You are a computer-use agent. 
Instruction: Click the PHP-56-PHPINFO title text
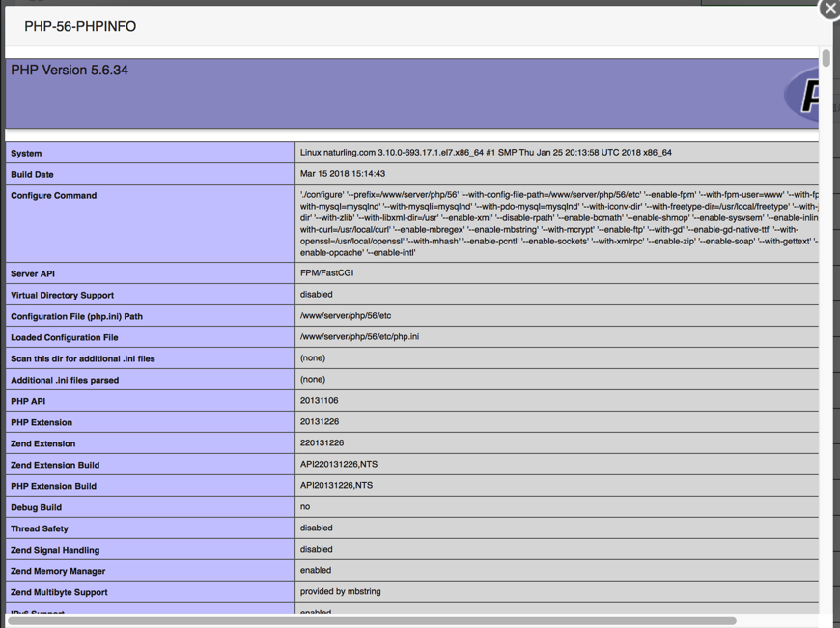click(x=80, y=26)
